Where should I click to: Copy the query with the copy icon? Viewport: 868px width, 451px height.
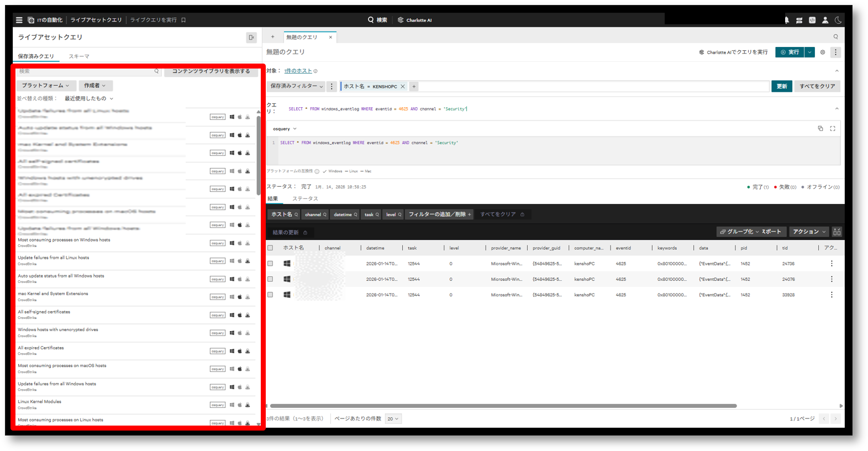pos(820,129)
